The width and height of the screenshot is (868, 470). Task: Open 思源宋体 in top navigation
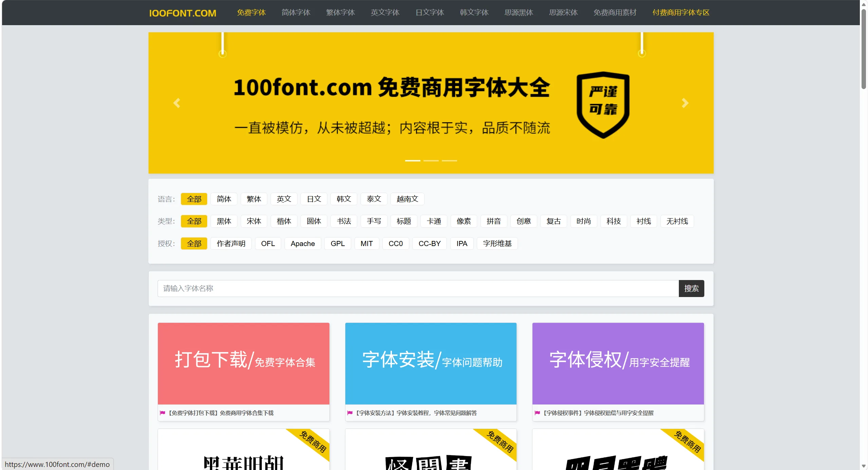coord(563,13)
